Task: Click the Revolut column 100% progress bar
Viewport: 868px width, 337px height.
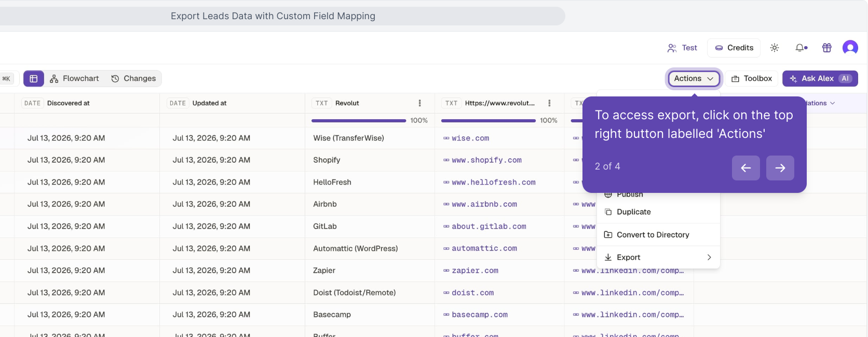Action: (359, 120)
